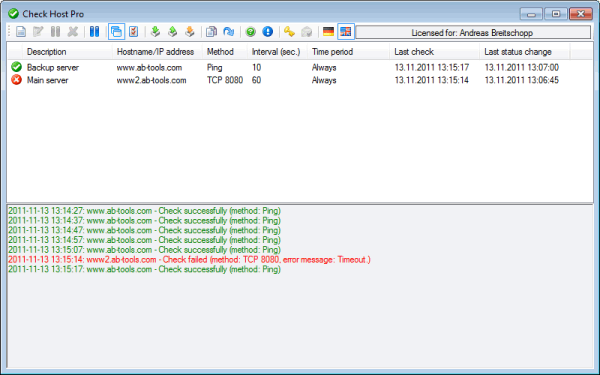The height and width of the screenshot is (375, 600).
Task: Click green check status icon of Backup server
Action: [16, 67]
